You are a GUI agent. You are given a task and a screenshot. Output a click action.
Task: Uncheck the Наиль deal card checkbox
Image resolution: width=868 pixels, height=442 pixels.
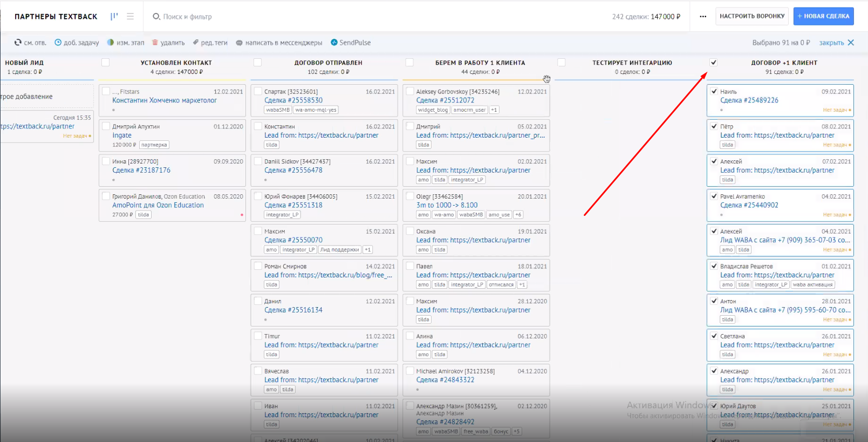(x=714, y=91)
